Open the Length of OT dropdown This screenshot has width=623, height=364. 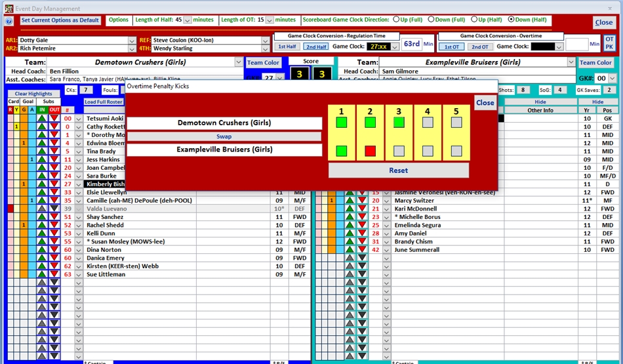tap(270, 20)
